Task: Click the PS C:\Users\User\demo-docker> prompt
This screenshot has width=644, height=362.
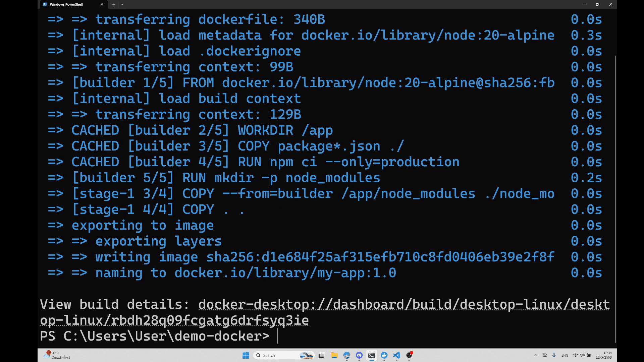Action: click(155, 336)
